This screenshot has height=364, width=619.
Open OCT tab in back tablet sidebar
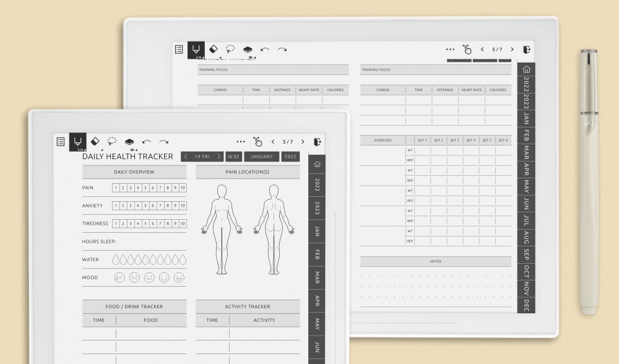[526, 271]
